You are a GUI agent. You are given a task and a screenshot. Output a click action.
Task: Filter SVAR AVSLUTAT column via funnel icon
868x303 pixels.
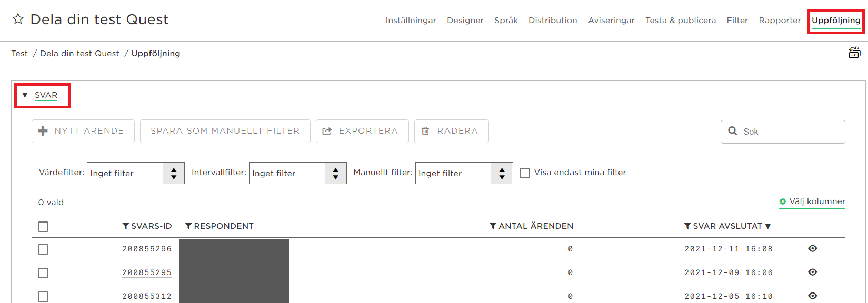tap(687, 226)
